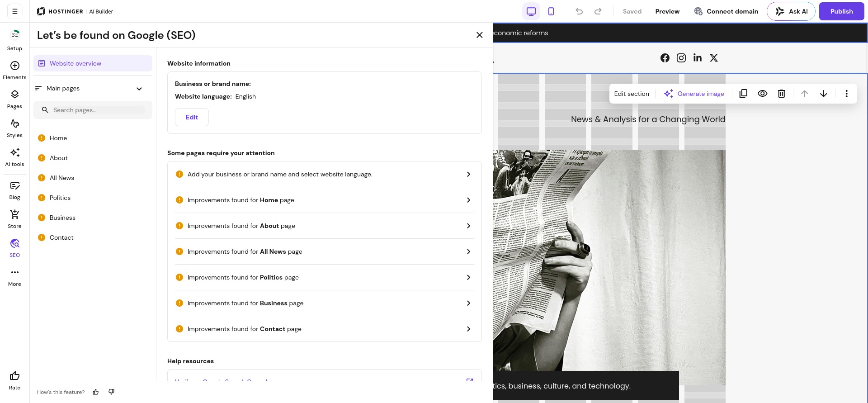Open the Ask AI assistant
Image resolution: width=868 pixels, height=403 pixels.
click(x=791, y=11)
